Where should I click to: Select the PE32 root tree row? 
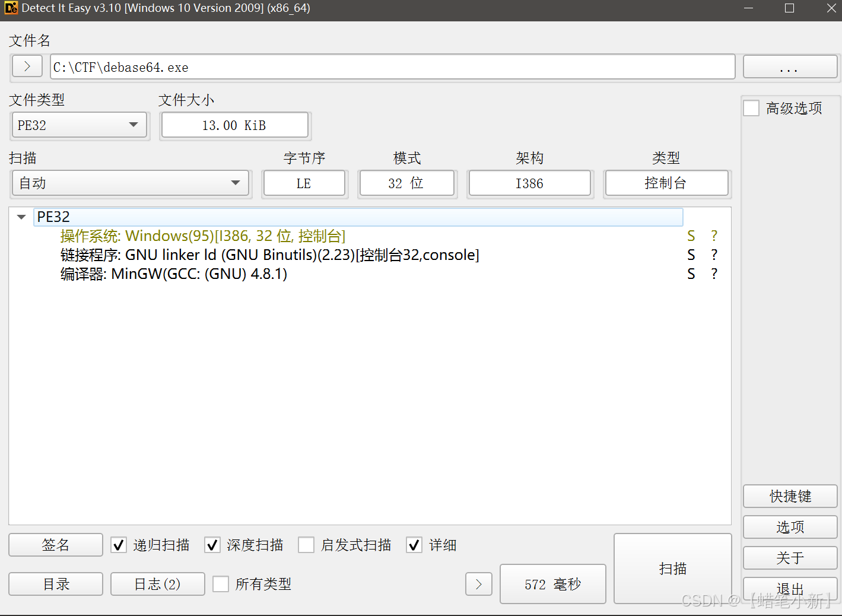tap(358, 217)
